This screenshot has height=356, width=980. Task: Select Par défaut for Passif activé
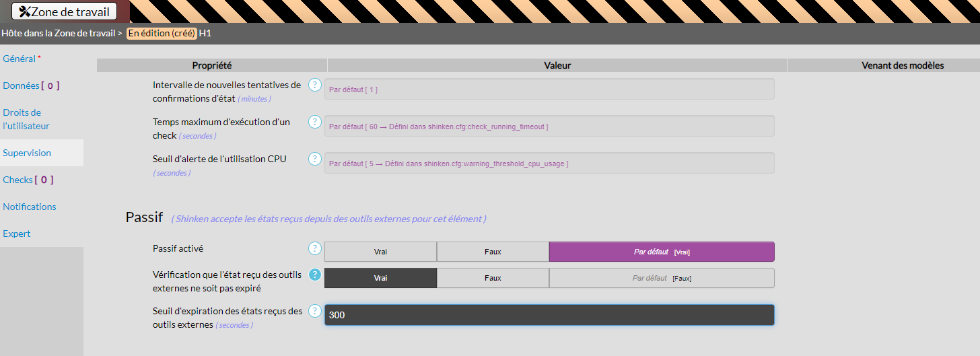[x=661, y=252]
